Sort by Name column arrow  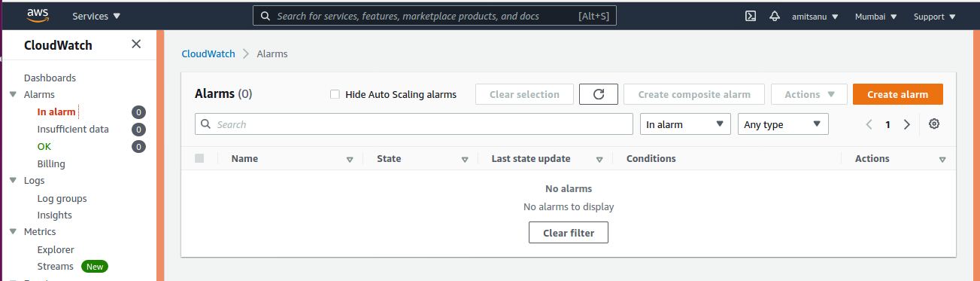pyautogui.click(x=350, y=160)
